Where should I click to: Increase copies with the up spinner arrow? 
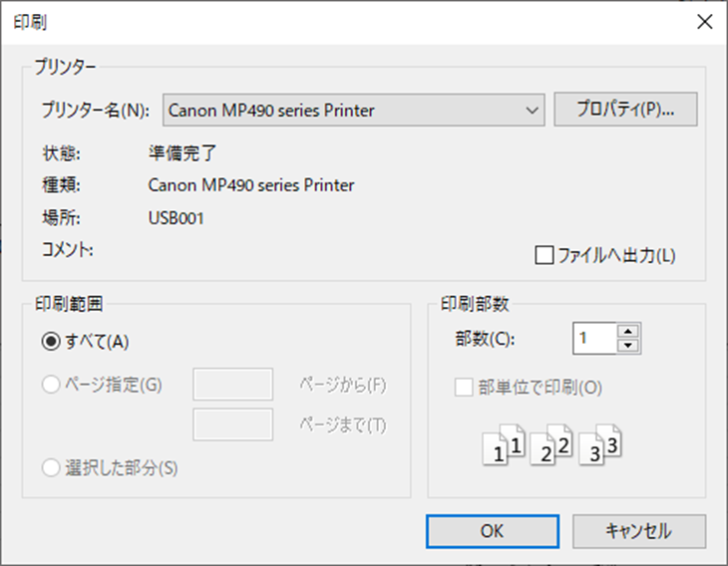628,331
